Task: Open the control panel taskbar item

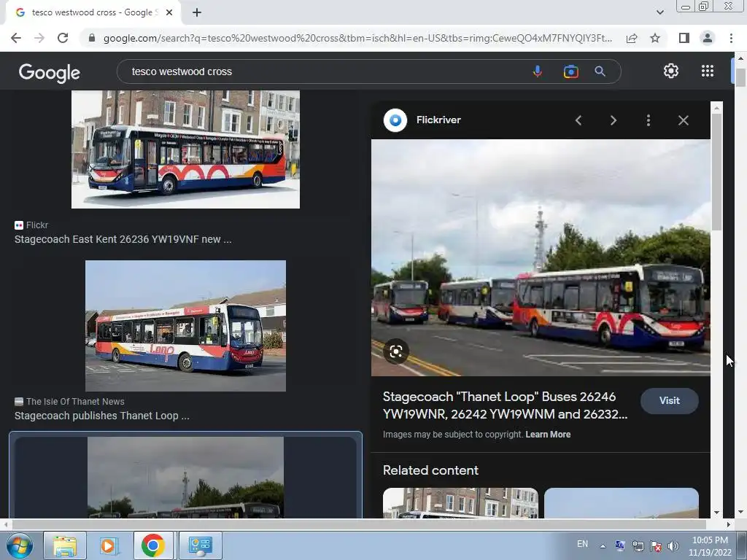Action: (200, 545)
